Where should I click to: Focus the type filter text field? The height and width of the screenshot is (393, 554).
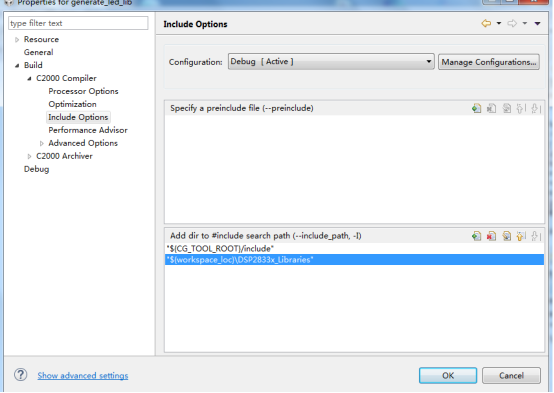[x=78, y=23]
